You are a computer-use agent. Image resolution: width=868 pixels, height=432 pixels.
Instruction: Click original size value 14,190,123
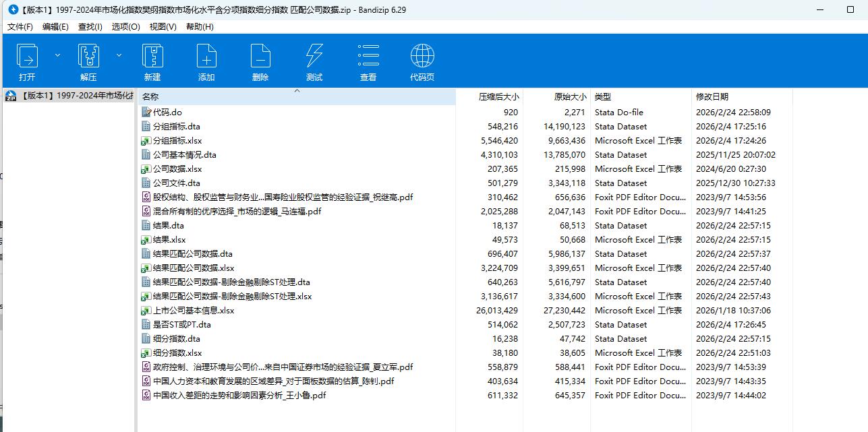[x=563, y=127]
